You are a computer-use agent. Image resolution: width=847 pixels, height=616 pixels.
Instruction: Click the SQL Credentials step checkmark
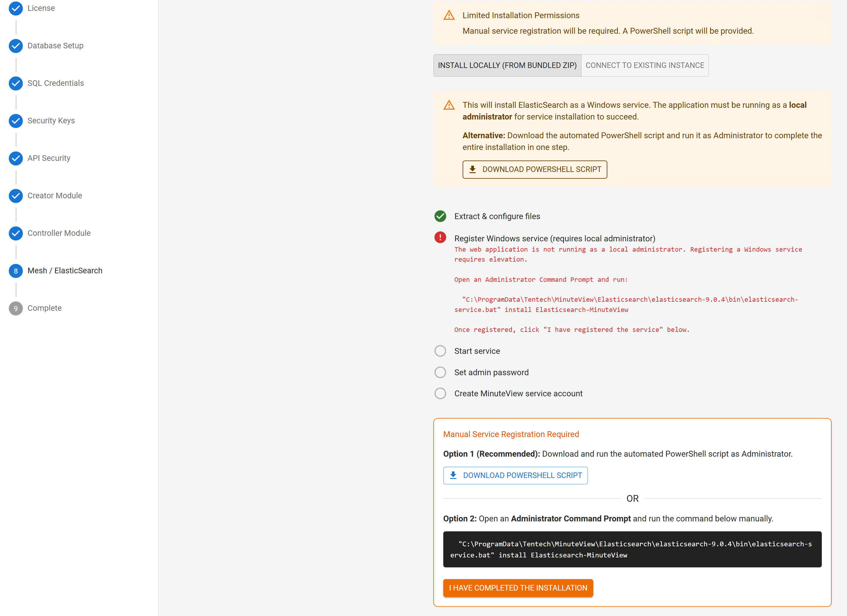(16, 83)
